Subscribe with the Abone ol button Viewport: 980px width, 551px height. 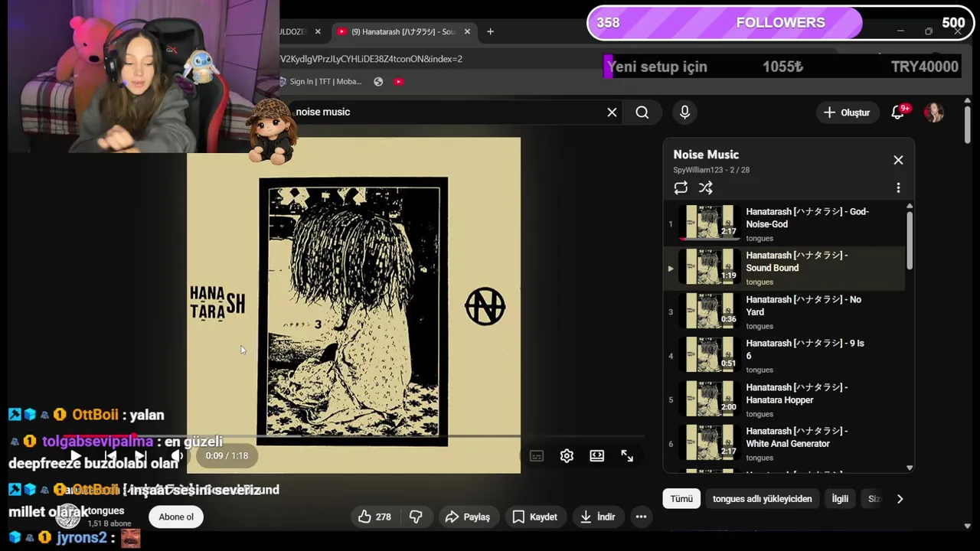tap(176, 517)
